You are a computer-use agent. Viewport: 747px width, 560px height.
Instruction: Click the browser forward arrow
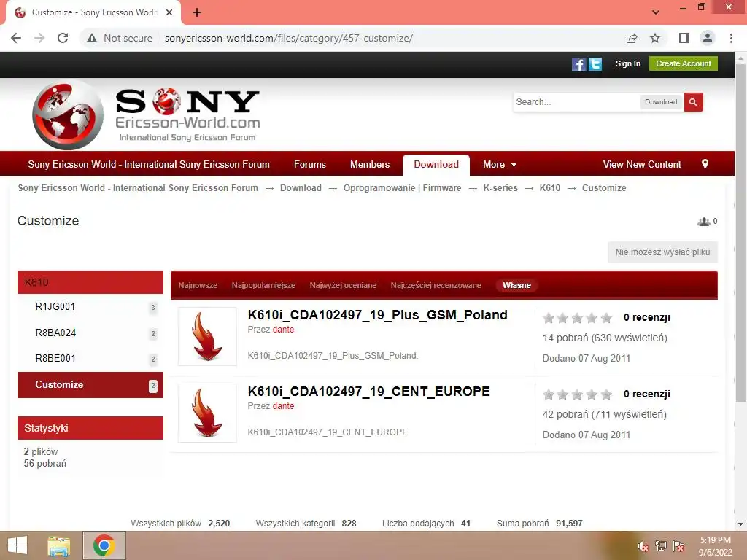click(x=39, y=38)
